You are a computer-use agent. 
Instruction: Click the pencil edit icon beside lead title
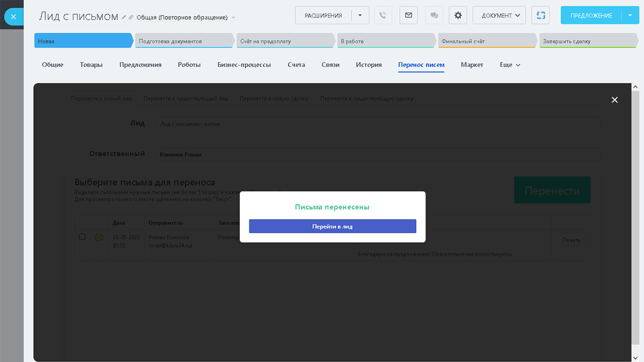click(124, 17)
